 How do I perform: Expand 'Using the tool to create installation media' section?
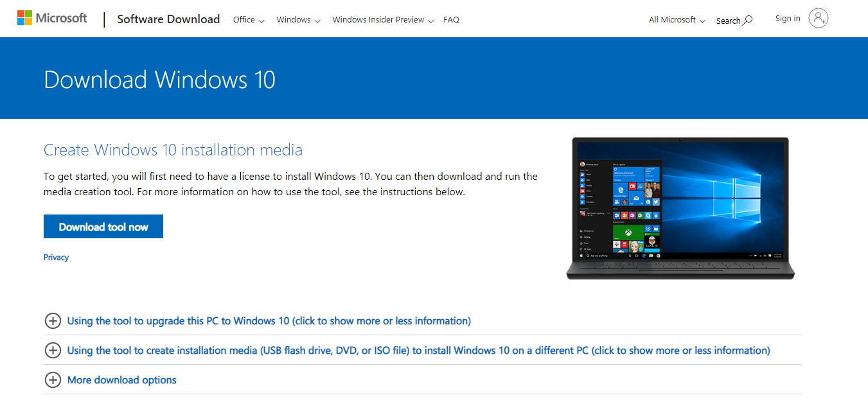point(418,351)
